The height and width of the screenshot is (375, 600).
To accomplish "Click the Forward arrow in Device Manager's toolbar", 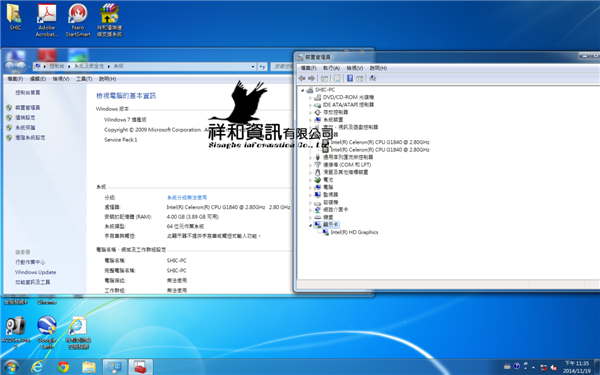I will pyautogui.click(x=311, y=78).
